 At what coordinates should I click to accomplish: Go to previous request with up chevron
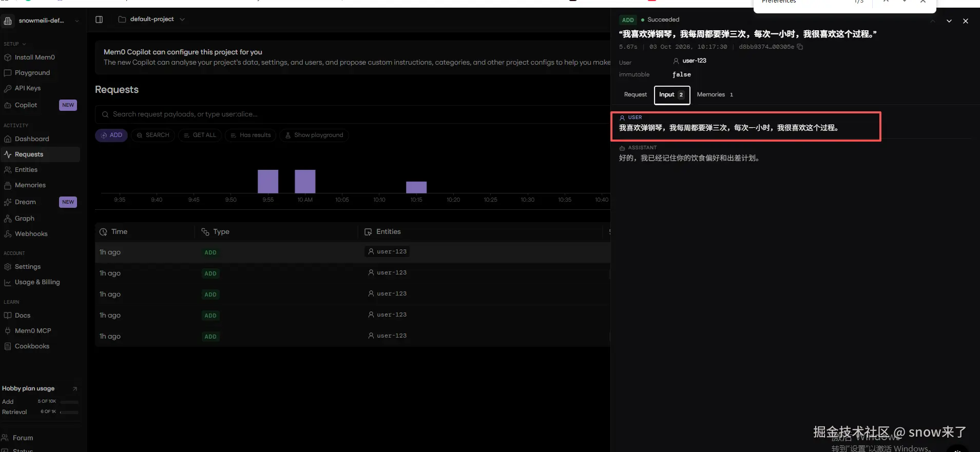[x=933, y=21]
